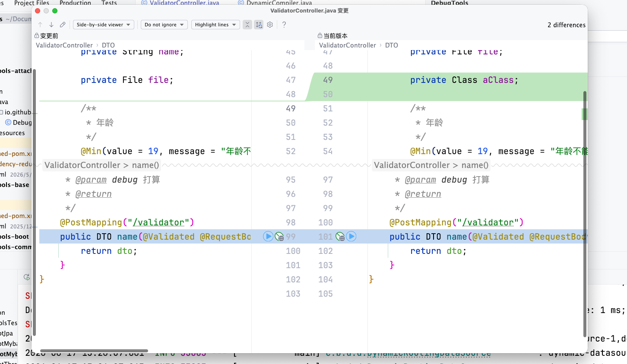Click @PostMapping annotation in right pane
This screenshot has width=627, height=364.
point(421,222)
